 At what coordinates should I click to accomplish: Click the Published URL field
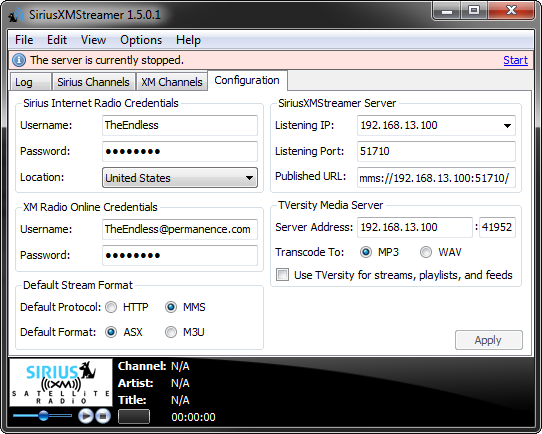(x=436, y=178)
